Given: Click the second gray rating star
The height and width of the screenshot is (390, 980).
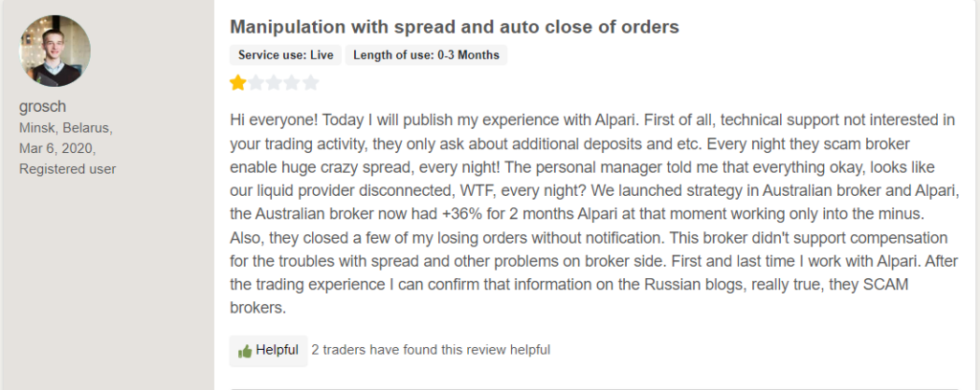Looking at the screenshot, I should click(256, 83).
